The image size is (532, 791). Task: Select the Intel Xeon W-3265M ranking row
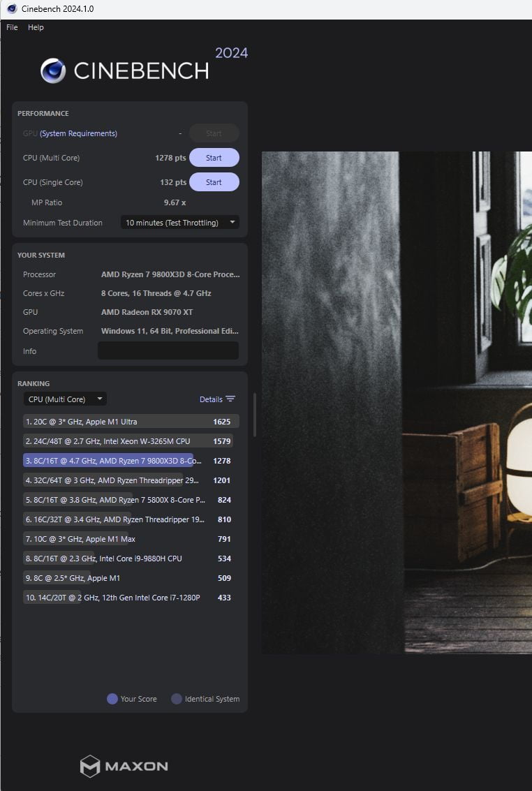click(x=131, y=441)
